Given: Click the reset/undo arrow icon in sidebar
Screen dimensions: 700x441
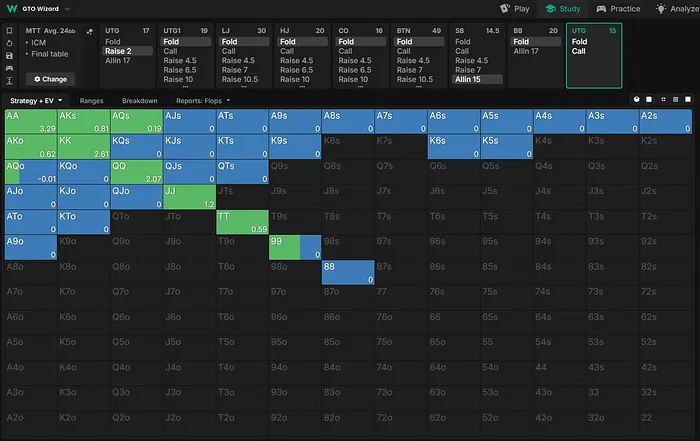Looking at the screenshot, I should point(9,43).
